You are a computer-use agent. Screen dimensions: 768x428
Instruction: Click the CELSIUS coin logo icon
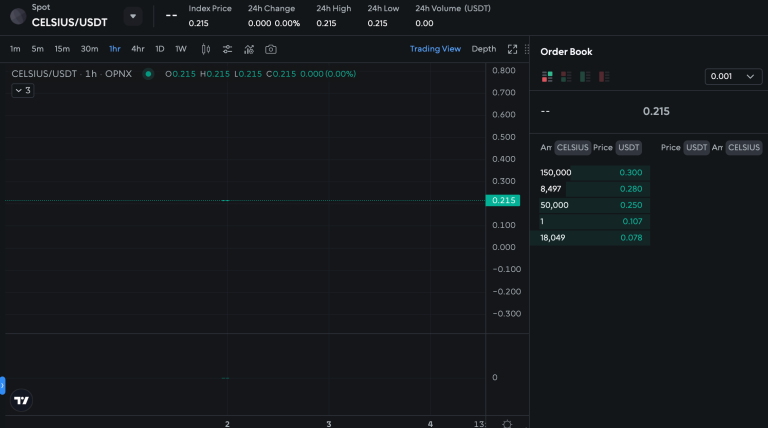click(x=18, y=16)
